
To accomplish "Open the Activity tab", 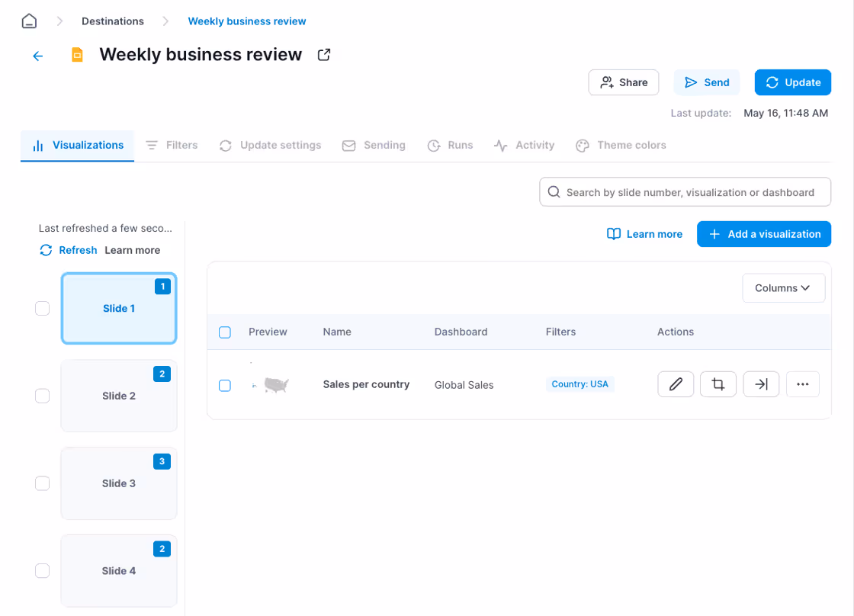I will [524, 146].
